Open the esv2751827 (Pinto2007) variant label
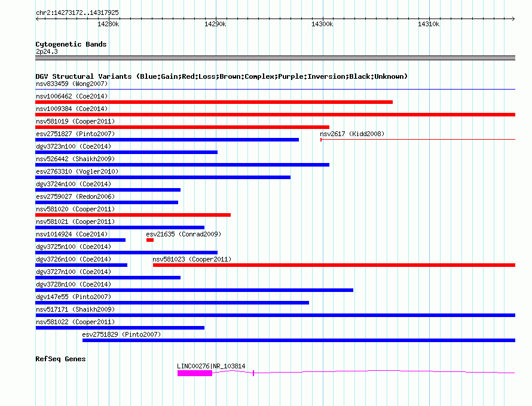Viewport: 532px width, 406px height. [x=75, y=134]
